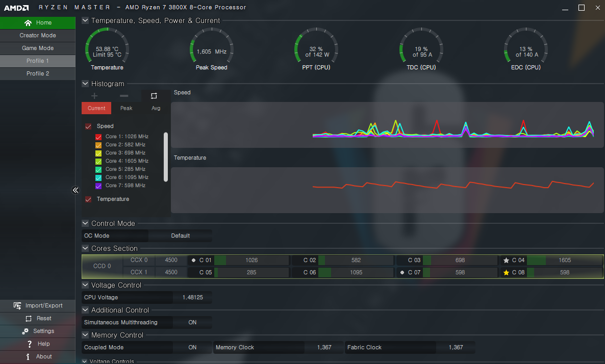Click the CCX 0 4500 value
Viewport: 605px width, 364px height.
(171, 261)
